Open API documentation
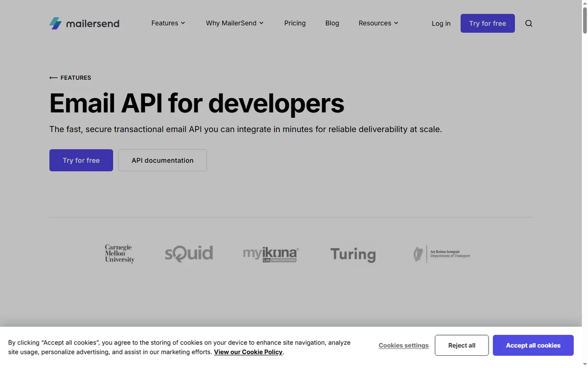Screen dimensions: 588x368 (x=163, y=160)
